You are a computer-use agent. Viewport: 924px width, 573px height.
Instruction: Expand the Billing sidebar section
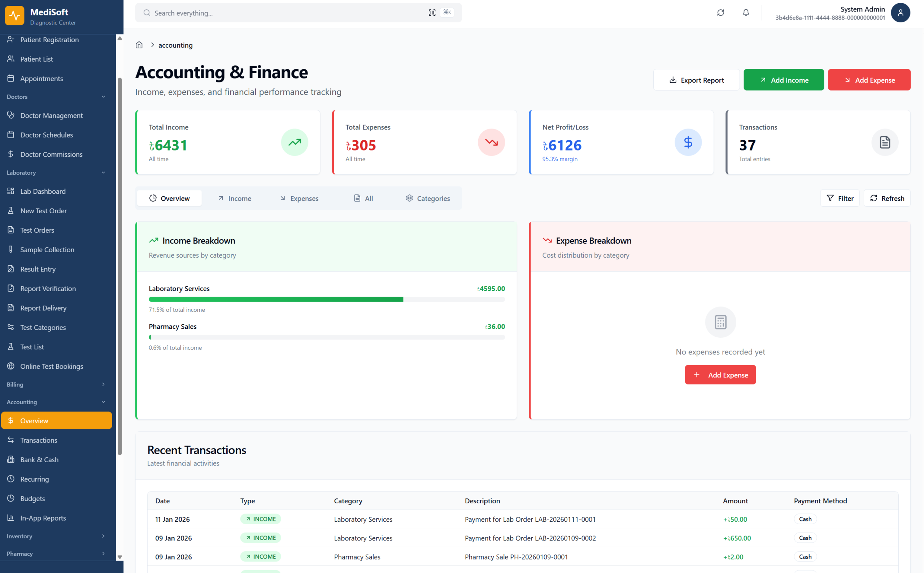(103, 385)
